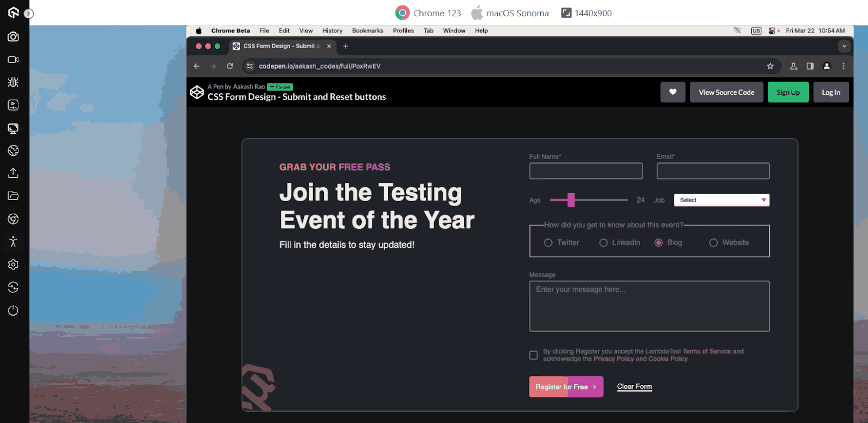Take a screenshot with the camera icon

(13, 36)
